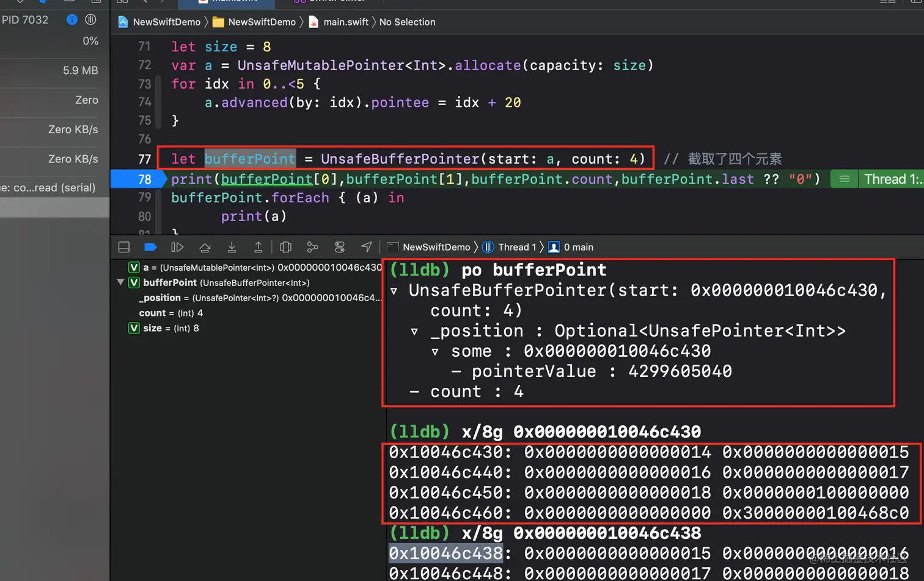Click the simulate location arrow icon
The height and width of the screenshot is (581, 924).
pos(366,247)
